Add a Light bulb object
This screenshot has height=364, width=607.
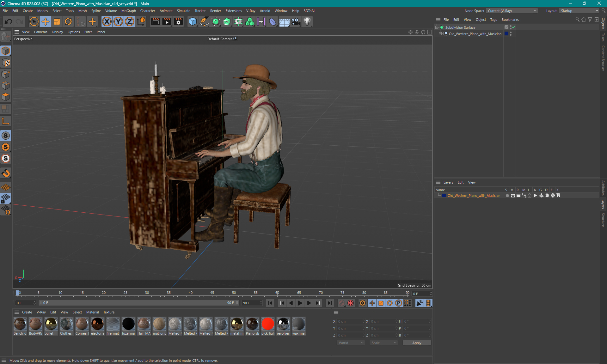[x=307, y=21]
